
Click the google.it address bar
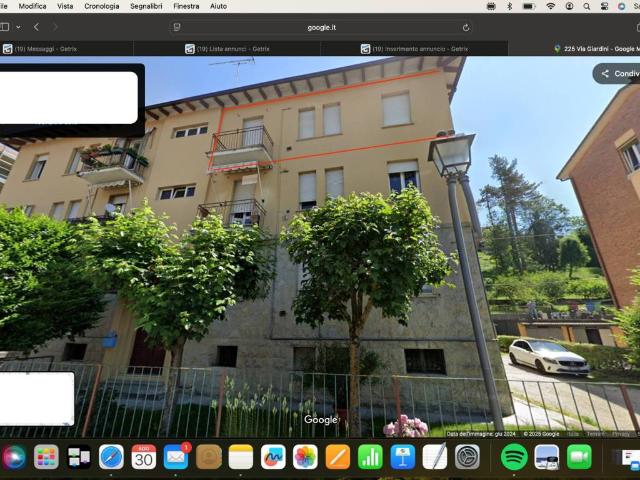(320, 27)
